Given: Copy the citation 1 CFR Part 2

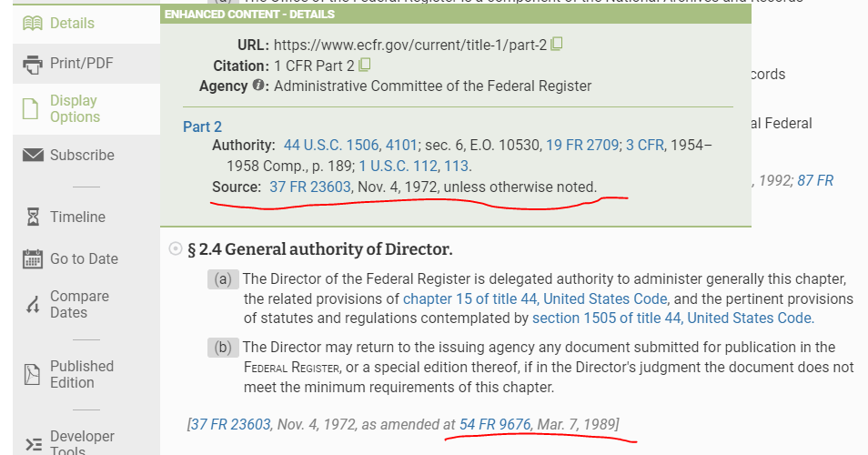Looking at the screenshot, I should 365,65.
